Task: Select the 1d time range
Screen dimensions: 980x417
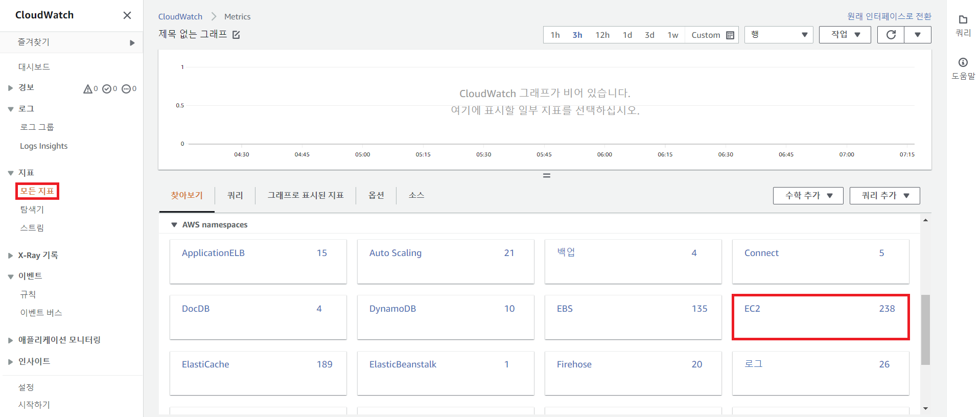Action: point(627,35)
